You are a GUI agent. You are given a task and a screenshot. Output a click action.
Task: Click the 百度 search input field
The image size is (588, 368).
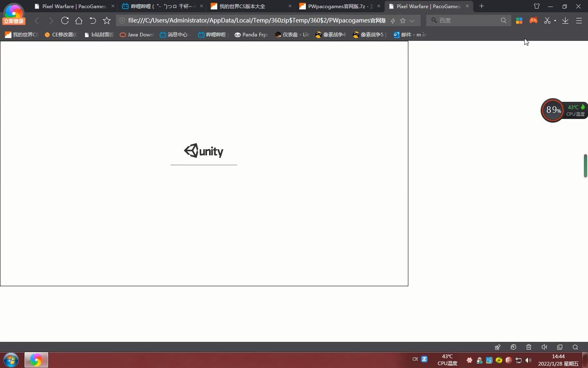[468, 20]
